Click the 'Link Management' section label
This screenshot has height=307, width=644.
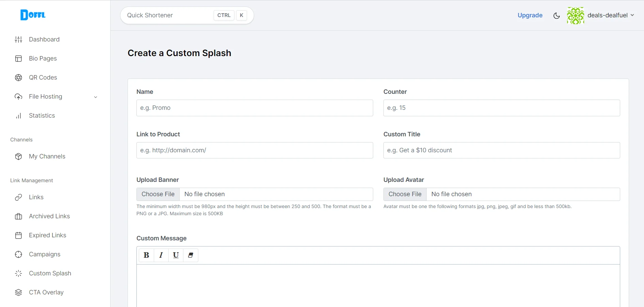pyautogui.click(x=32, y=181)
